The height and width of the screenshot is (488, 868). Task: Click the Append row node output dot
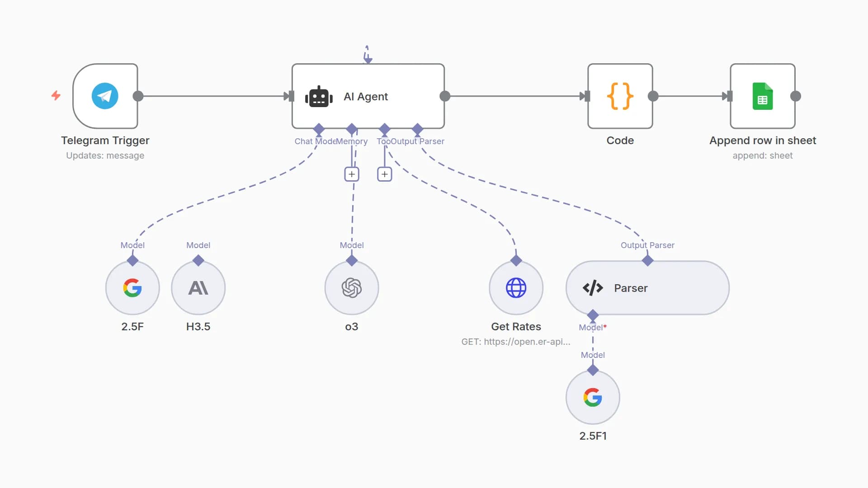(796, 96)
